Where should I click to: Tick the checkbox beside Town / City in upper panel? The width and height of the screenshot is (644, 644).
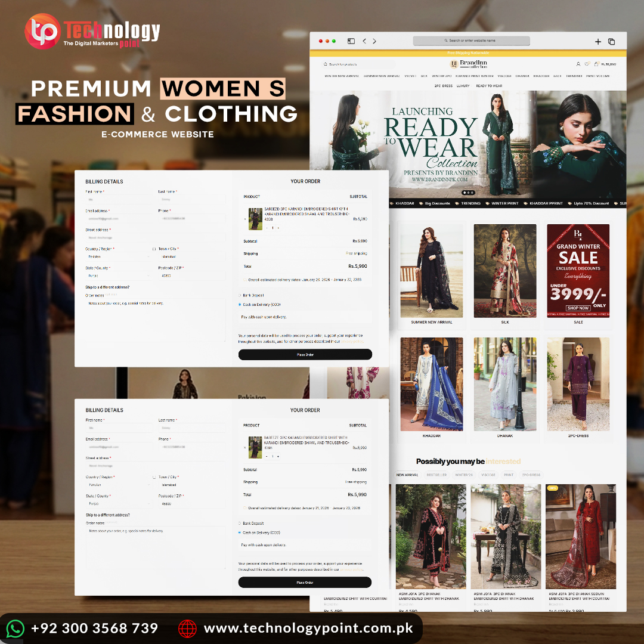154,249
